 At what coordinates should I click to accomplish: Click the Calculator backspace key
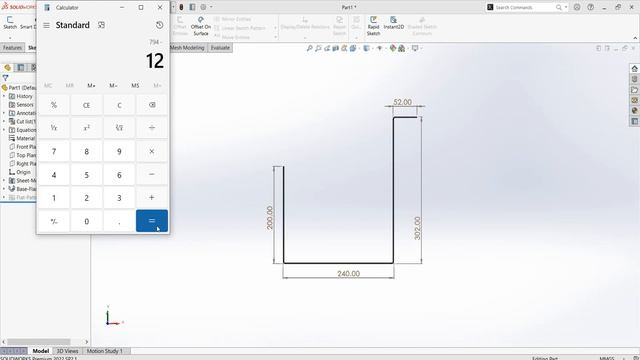coord(152,105)
